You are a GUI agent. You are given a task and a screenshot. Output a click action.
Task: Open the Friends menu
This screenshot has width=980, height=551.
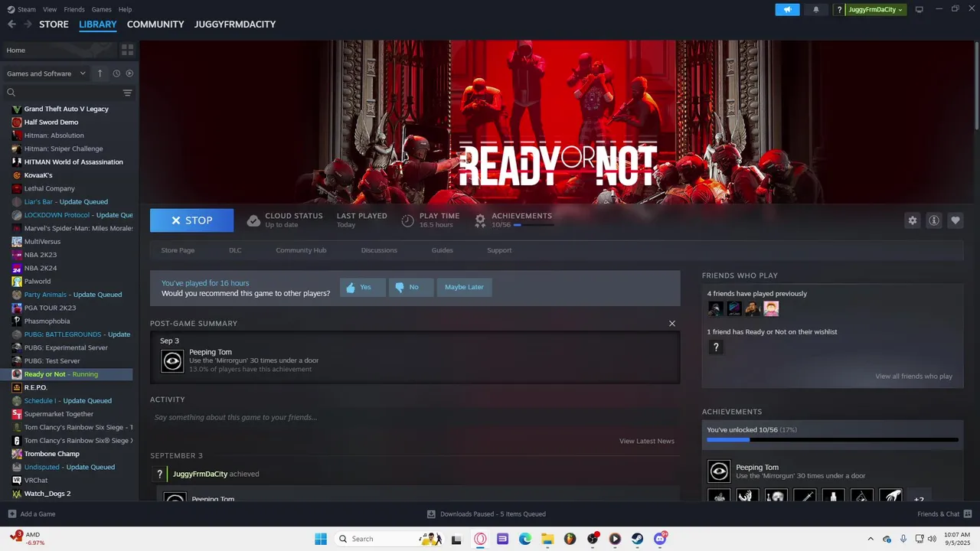pos(74,9)
